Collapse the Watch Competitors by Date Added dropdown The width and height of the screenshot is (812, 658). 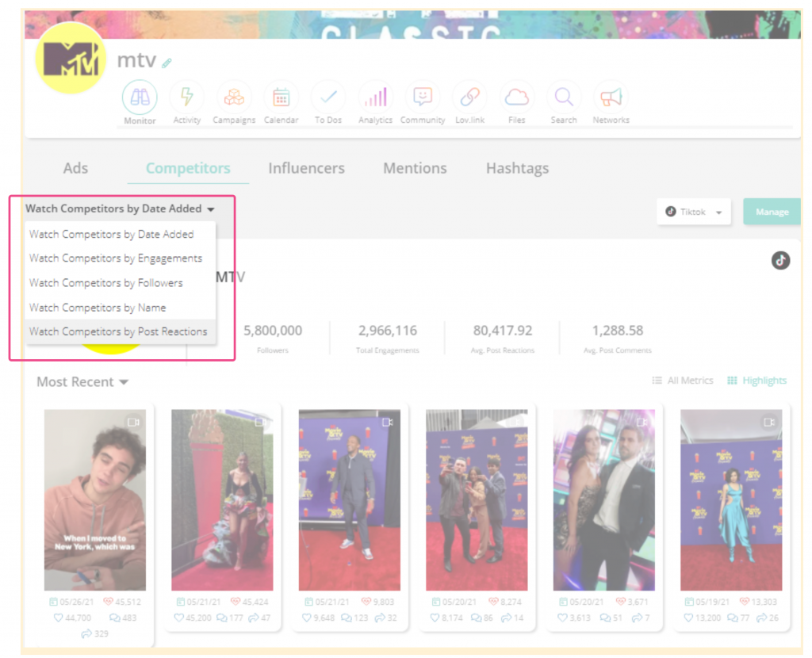click(121, 208)
